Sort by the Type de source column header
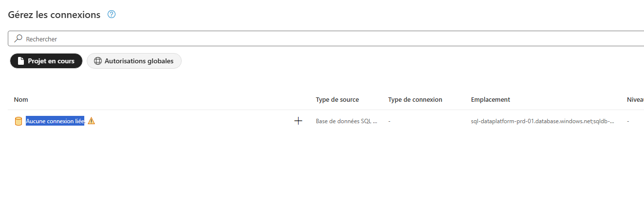The height and width of the screenshot is (204, 644). [x=337, y=99]
